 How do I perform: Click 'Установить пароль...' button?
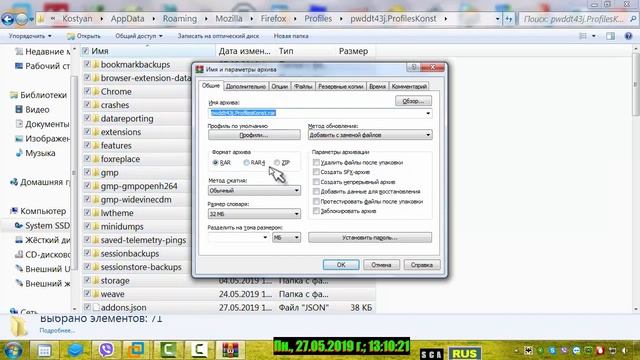[x=370, y=238]
